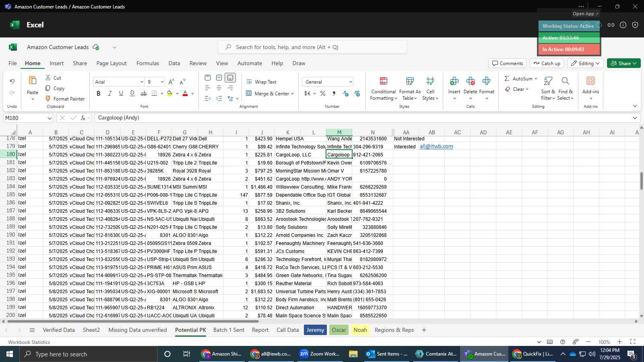Image resolution: width=644 pixels, height=362 pixels.
Task: Open Conditional Formatting menu
Action: coord(384,88)
